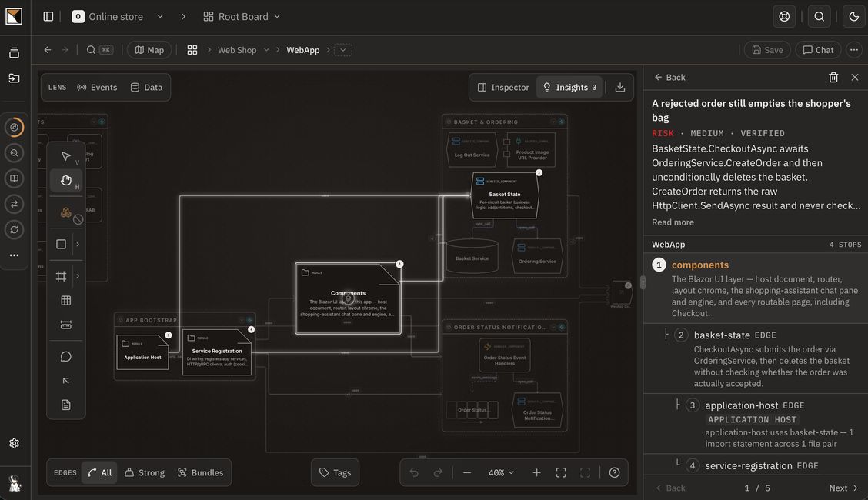Click the Save button
This screenshot has width=868, height=500.
coord(767,50)
